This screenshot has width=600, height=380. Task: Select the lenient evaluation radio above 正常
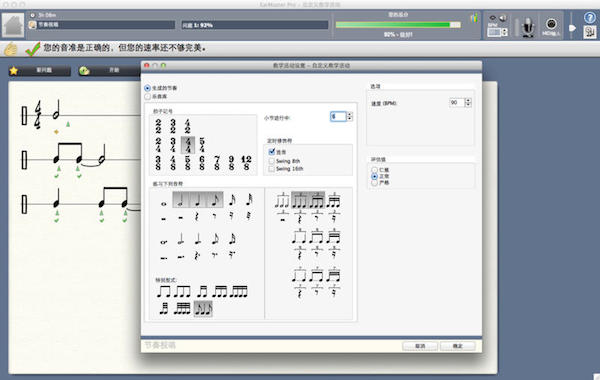374,170
